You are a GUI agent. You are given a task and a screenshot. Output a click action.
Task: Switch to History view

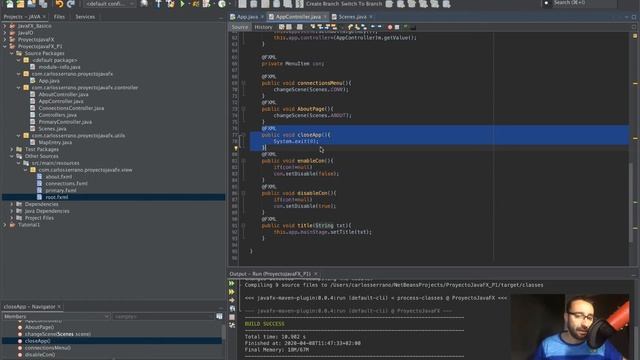[x=263, y=27]
